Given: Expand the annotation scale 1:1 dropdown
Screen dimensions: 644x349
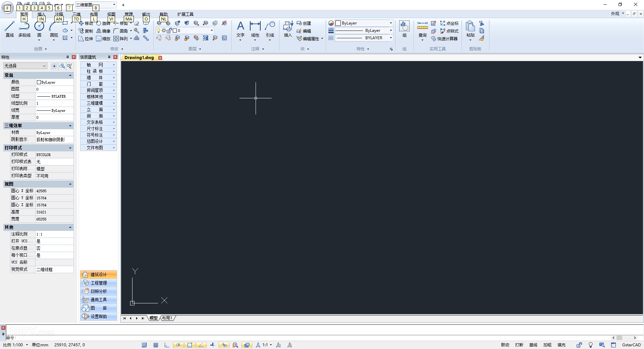Looking at the screenshot, I should coord(270,345).
